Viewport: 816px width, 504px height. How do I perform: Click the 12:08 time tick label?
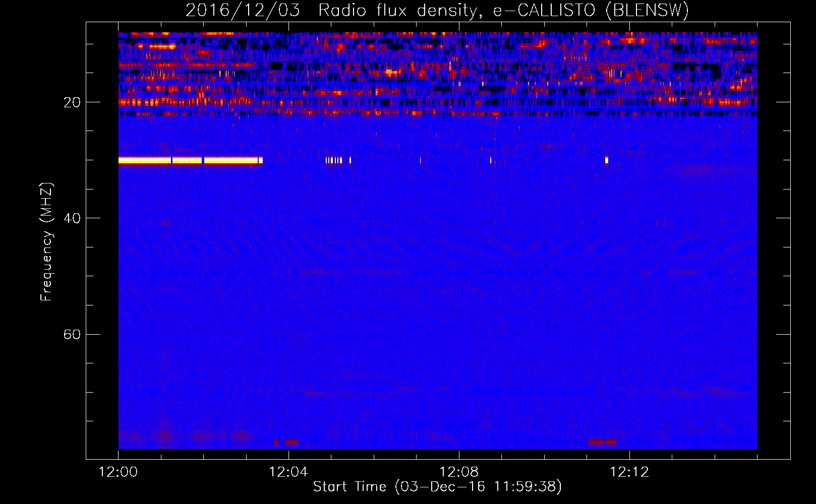click(x=459, y=472)
